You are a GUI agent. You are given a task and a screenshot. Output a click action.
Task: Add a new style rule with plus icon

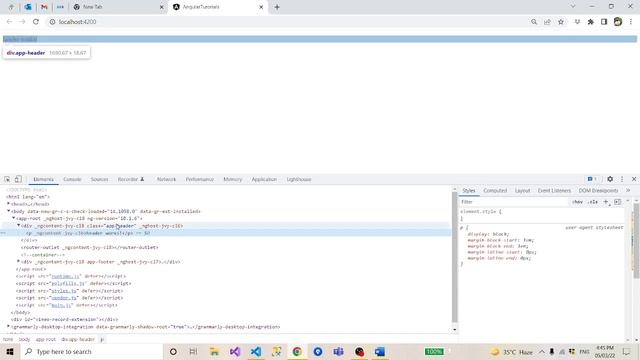(606, 202)
